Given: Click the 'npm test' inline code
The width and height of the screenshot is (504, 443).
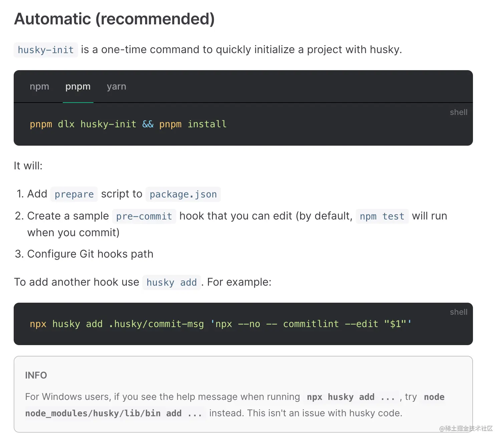Looking at the screenshot, I should coord(382,216).
